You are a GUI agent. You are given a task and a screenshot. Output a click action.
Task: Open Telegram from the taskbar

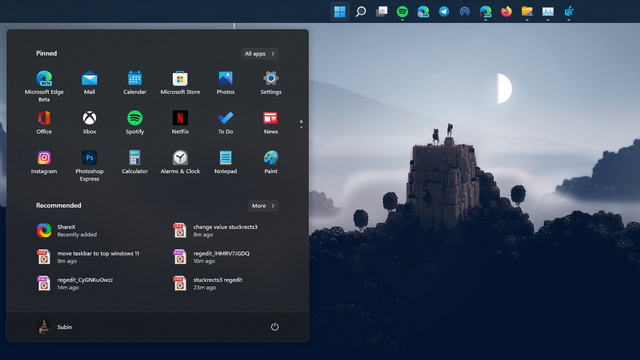[x=444, y=11]
